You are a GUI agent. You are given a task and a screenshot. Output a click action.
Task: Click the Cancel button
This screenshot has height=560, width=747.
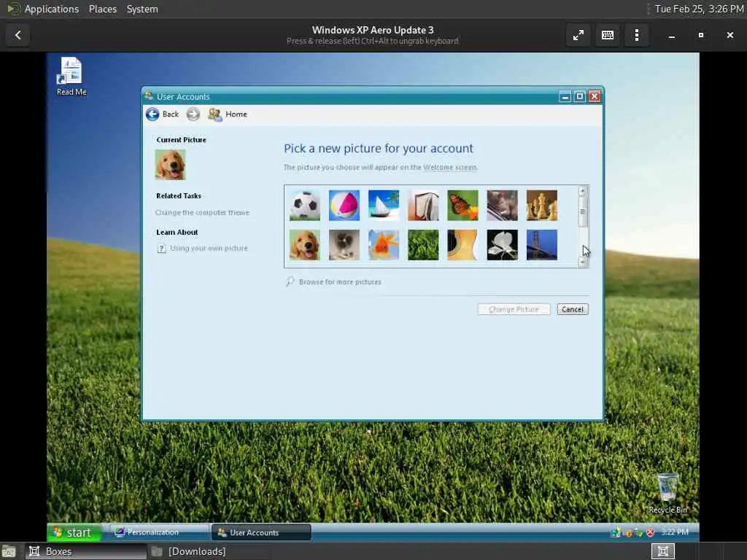coord(573,309)
